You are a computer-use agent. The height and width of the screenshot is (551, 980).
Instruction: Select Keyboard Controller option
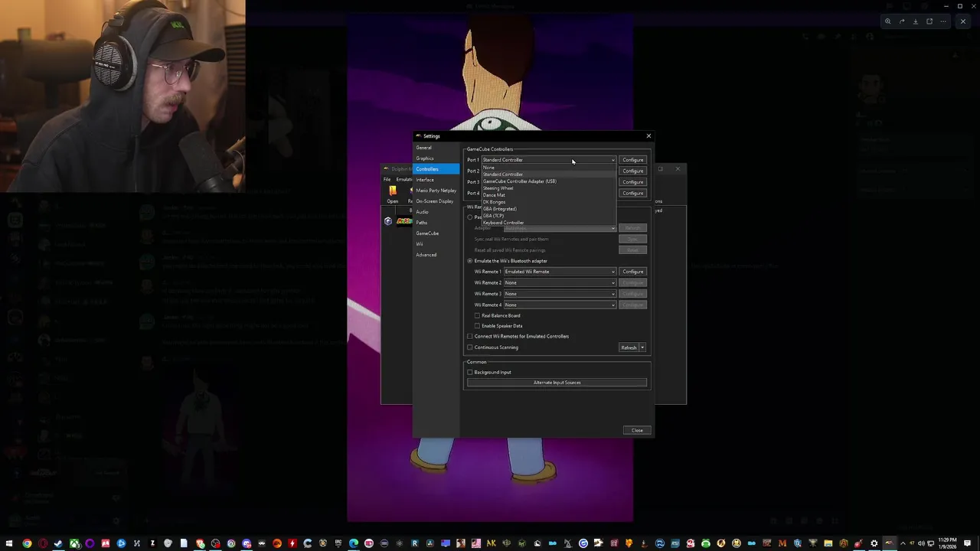tap(548, 223)
